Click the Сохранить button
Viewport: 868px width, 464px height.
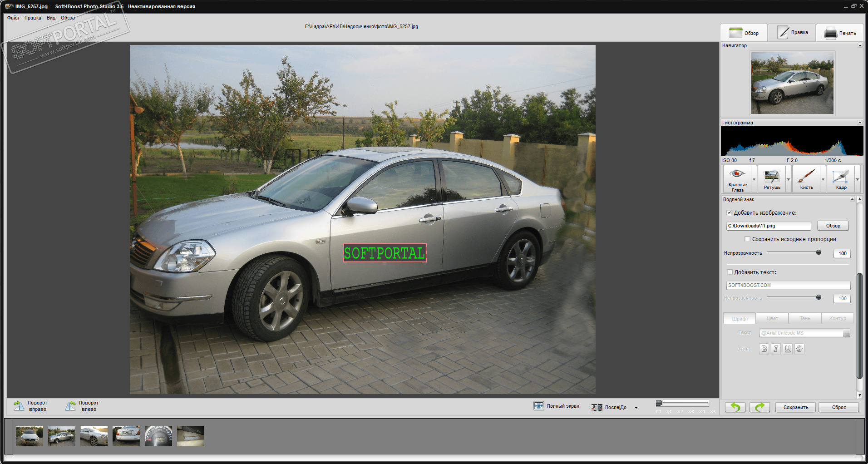click(796, 407)
